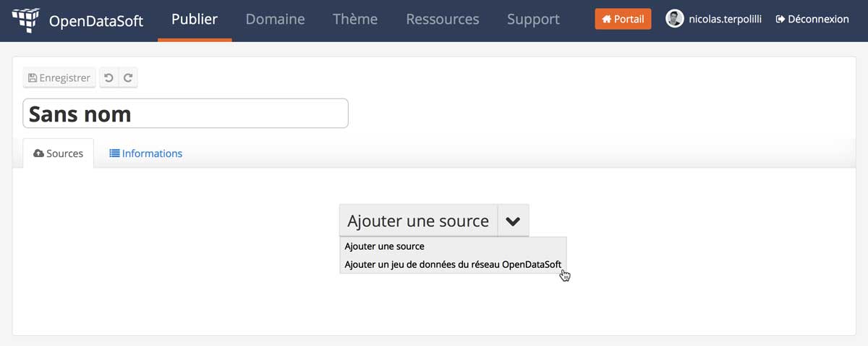
Task: Click the list icon beside Informations
Action: 114,153
